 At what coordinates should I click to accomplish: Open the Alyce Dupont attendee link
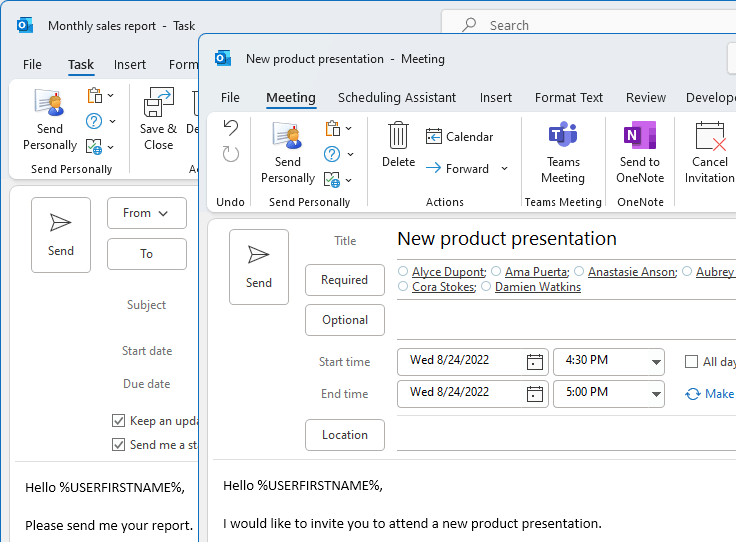pyautogui.click(x=449, y=271)
